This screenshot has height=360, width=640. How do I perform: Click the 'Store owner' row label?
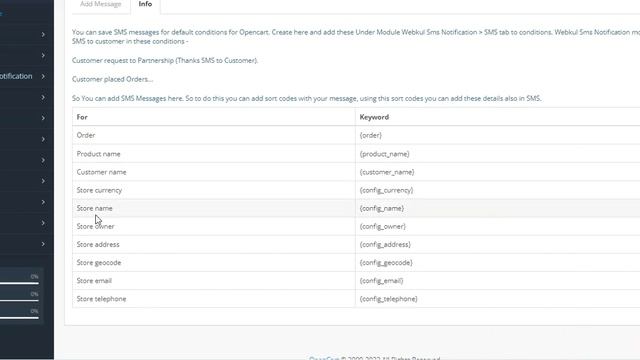coord(96,226)
